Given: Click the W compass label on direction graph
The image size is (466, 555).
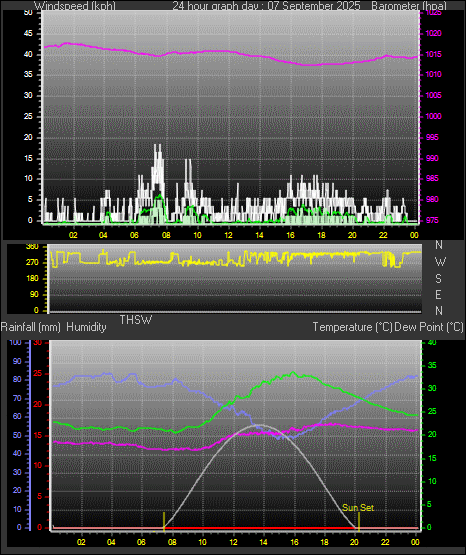Looking at the screenshot, I should click(x=440, y=262).
